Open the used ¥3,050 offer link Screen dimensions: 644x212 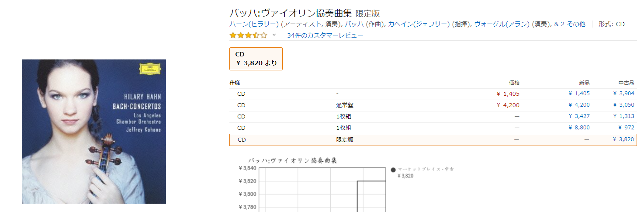(x=623, y=105)
